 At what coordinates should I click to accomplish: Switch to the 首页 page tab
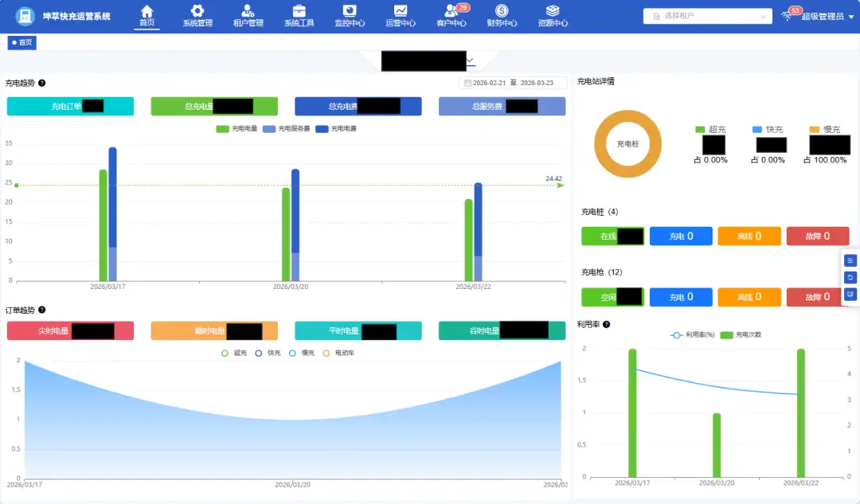click(x=22, y=43)
